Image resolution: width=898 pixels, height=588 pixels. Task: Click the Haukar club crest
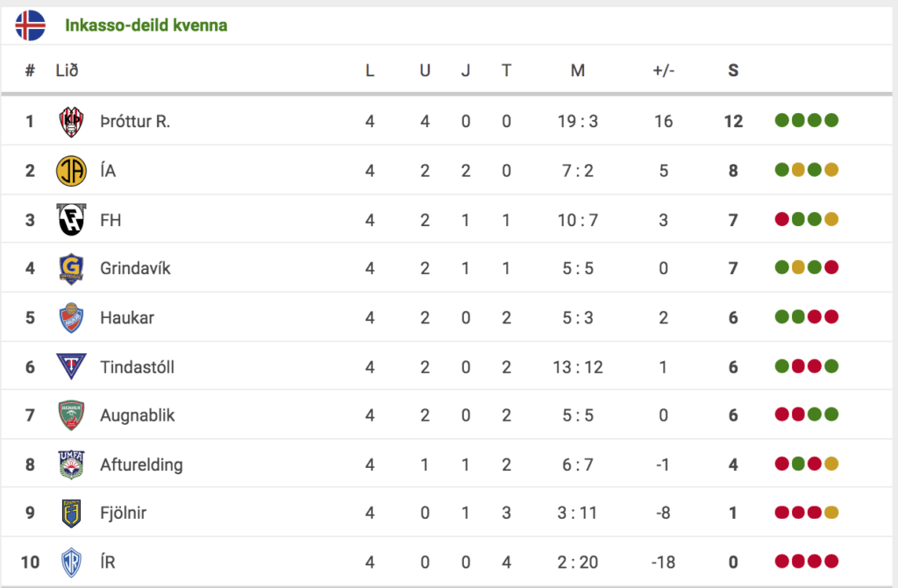tap(72, 318)
